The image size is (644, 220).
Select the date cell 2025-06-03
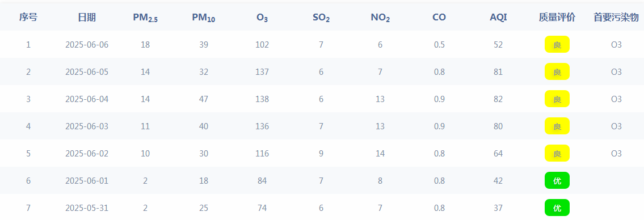(87, 126)
